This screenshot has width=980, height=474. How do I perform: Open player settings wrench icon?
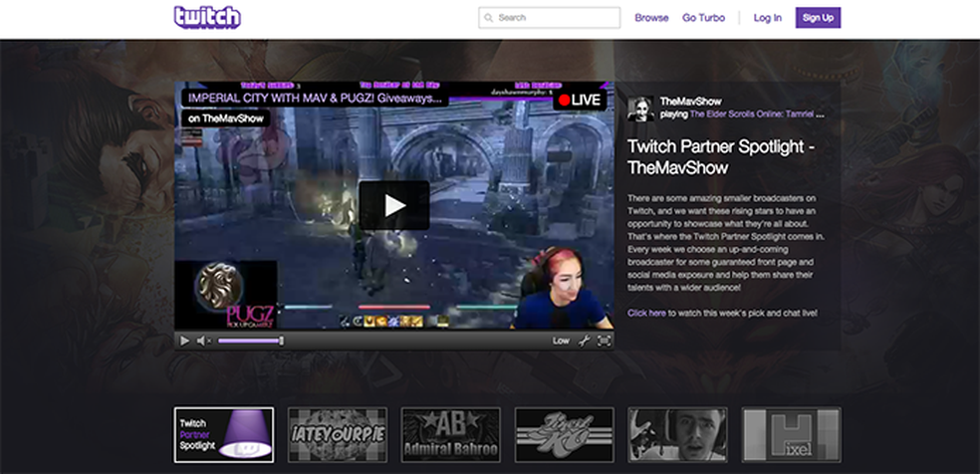pyautogui.click(x=584, y=341)
